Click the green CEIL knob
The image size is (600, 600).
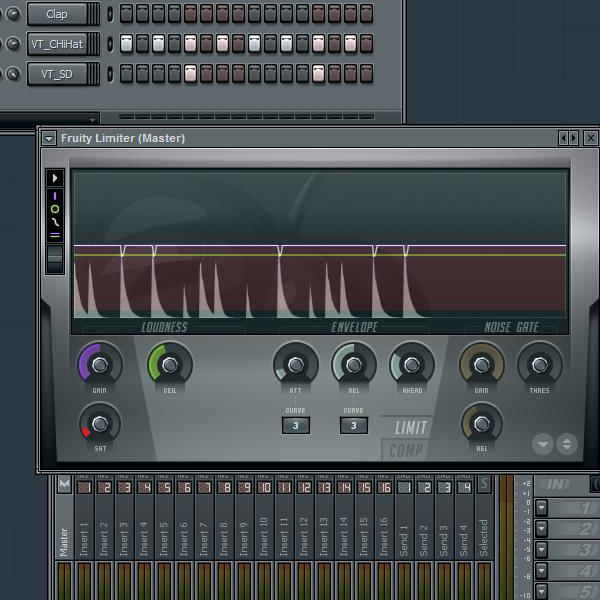(170, 365)
